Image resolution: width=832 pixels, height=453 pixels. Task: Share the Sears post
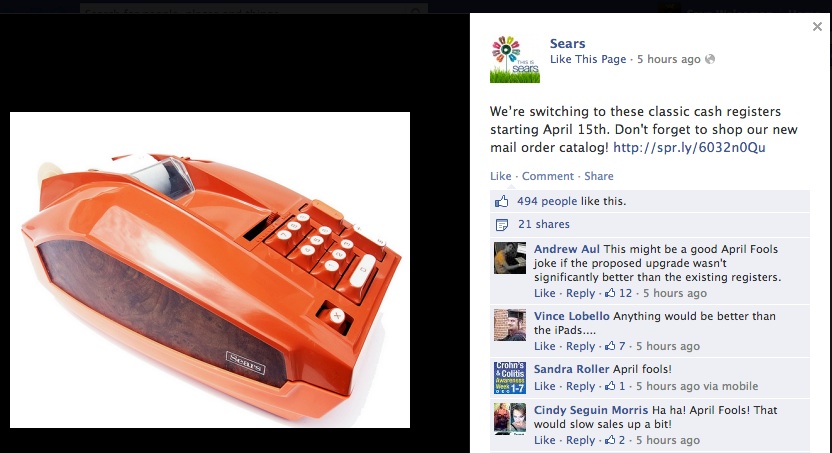pos(599,176)
